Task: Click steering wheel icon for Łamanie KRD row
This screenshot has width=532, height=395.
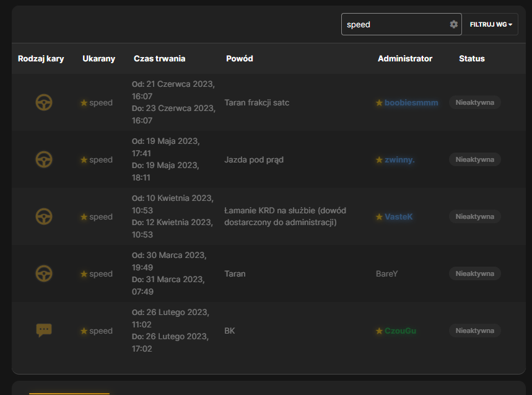Action: 44,216
